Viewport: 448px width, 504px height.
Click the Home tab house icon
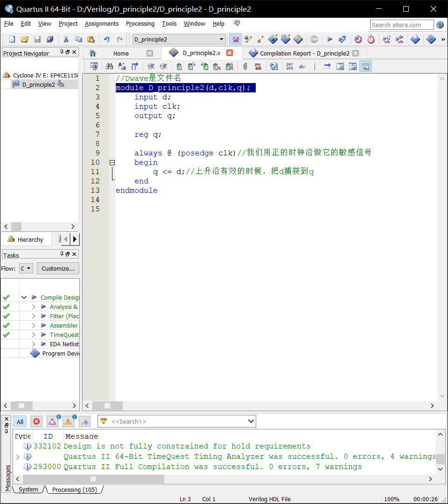[x=93, y=53]
